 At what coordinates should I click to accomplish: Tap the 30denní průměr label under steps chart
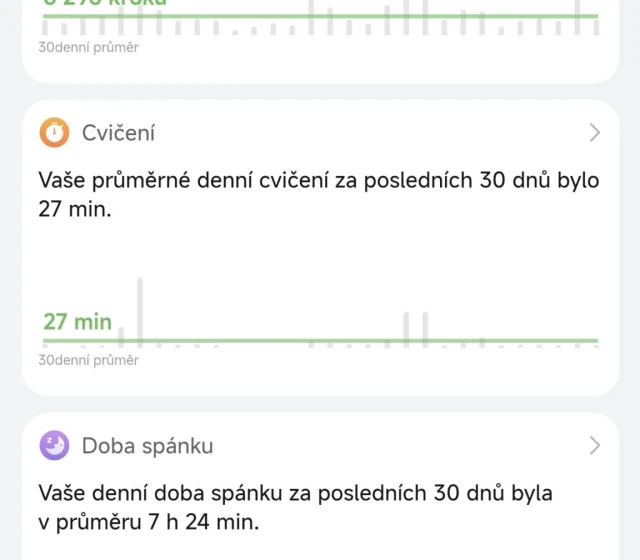[x=89, y=47]
